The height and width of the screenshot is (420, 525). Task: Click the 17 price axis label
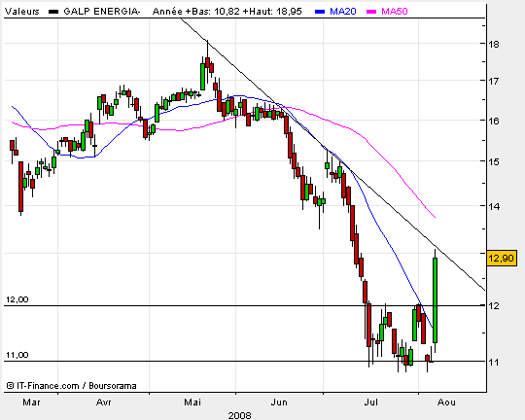coord(494,81)
